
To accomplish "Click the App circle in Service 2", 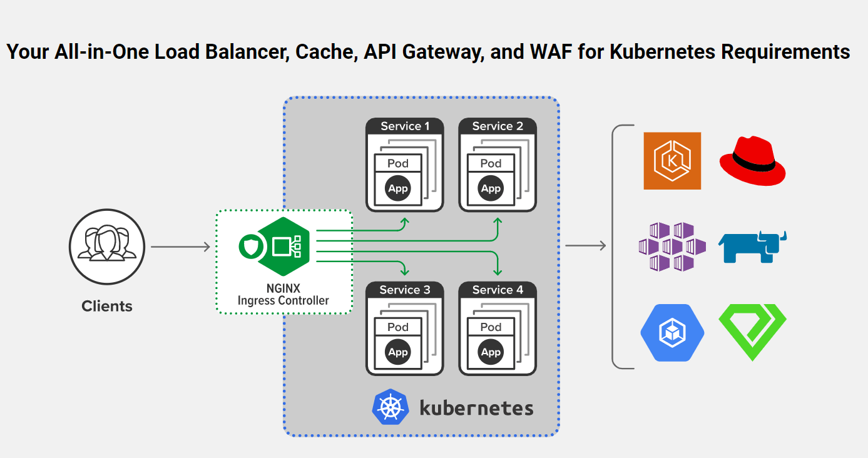I will 491,188.
